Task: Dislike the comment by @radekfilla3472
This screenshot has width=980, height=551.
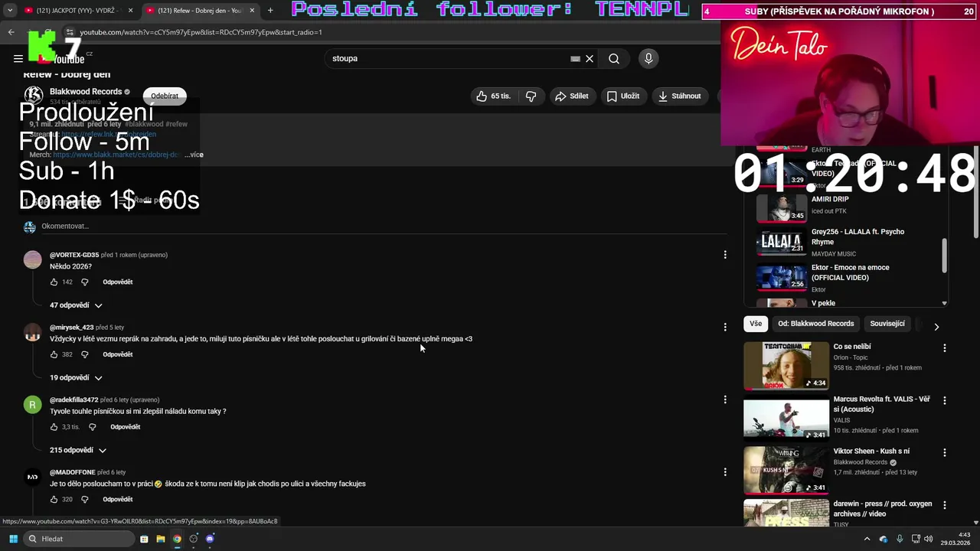Action: click(92, 427)
